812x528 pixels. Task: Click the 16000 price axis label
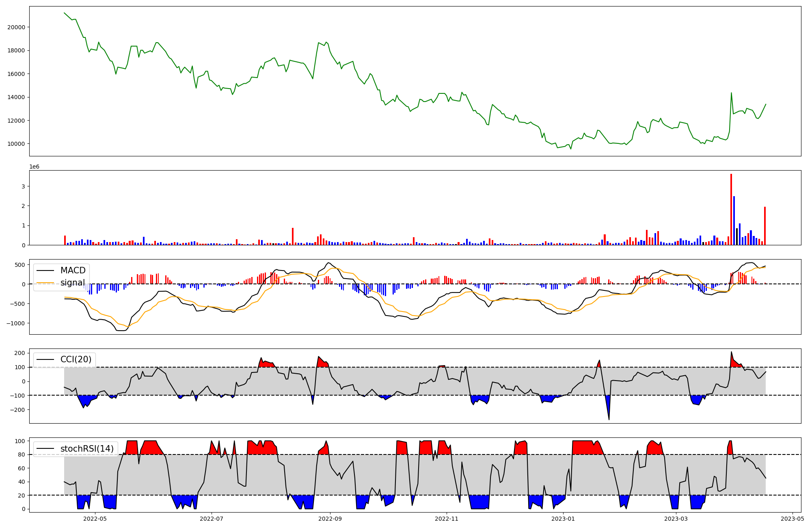coord(16,74)
